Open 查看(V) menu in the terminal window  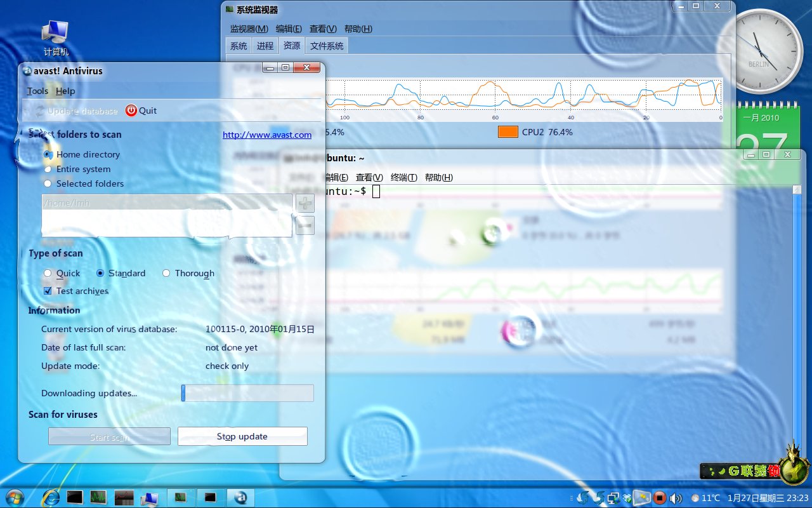tap(369, 177)
